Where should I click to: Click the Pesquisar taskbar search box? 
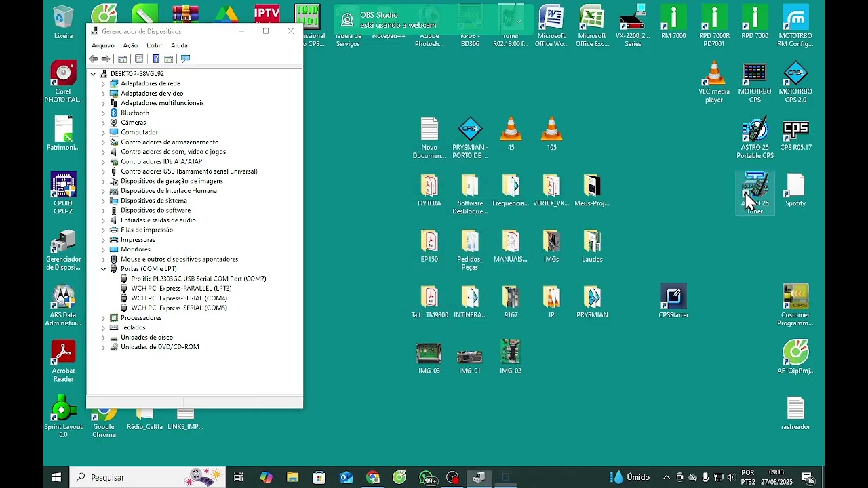[148, 477]
